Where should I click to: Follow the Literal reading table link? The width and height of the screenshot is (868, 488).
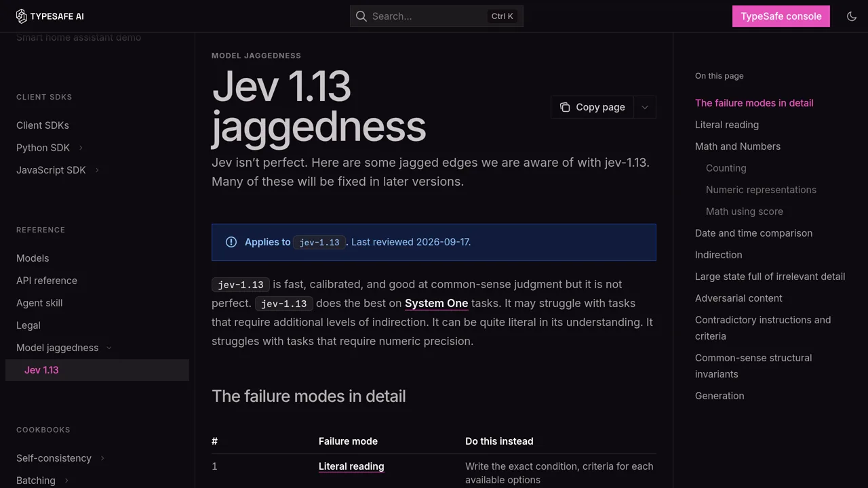click(351, 466)
